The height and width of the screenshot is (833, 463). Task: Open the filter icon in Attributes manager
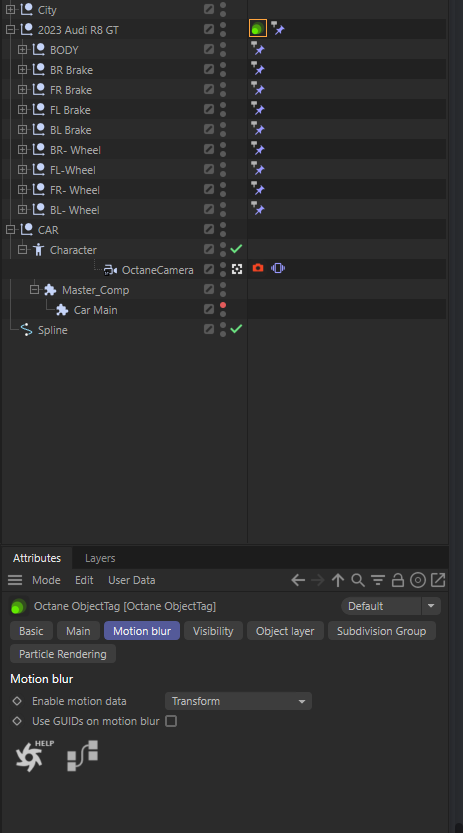click(378, 580)
